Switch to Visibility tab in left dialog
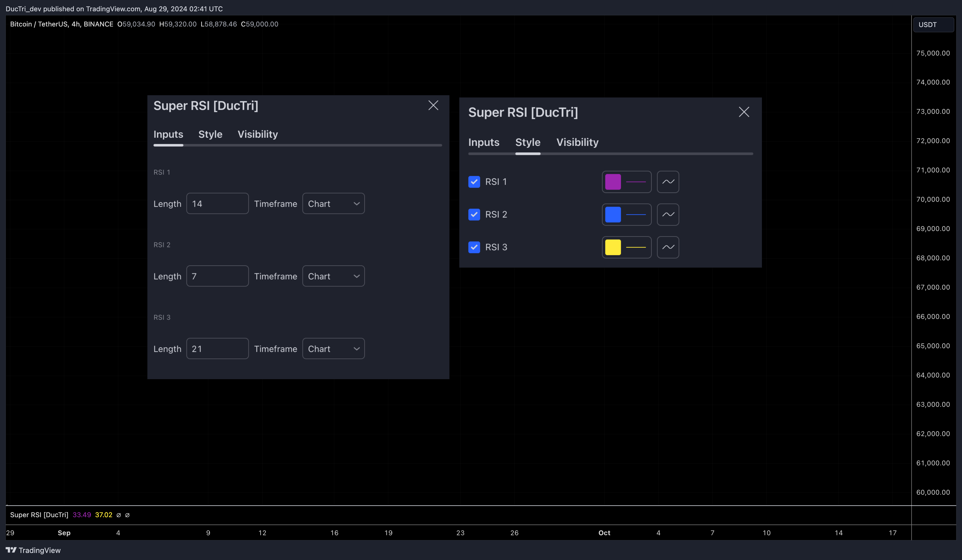This screenshot has height=560, width=962. click(x=258, y=134)
